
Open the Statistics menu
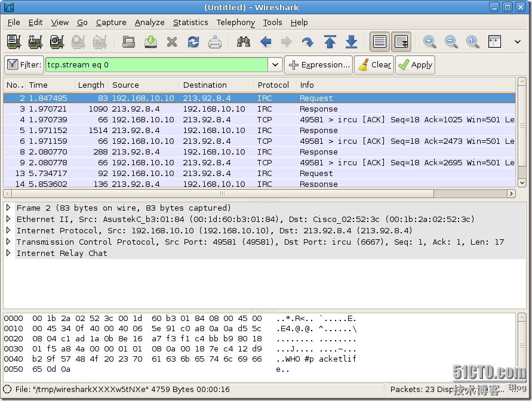click(x=190, y=22)
